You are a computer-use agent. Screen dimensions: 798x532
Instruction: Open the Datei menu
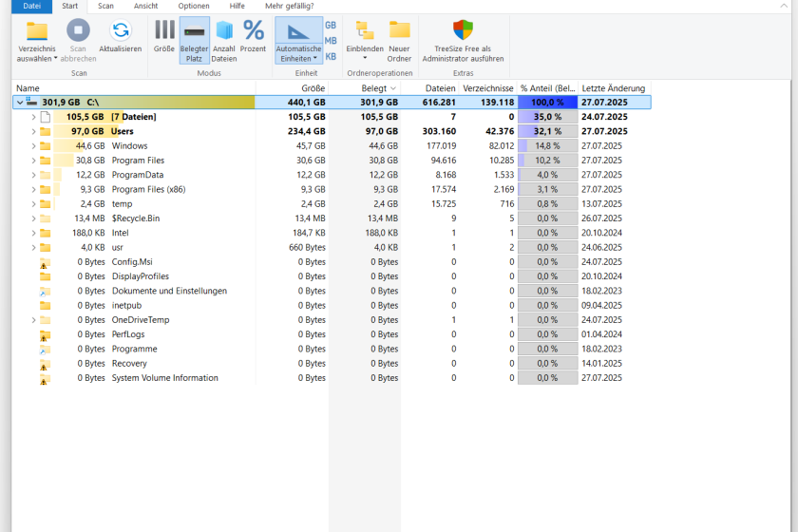click(31, 6)
